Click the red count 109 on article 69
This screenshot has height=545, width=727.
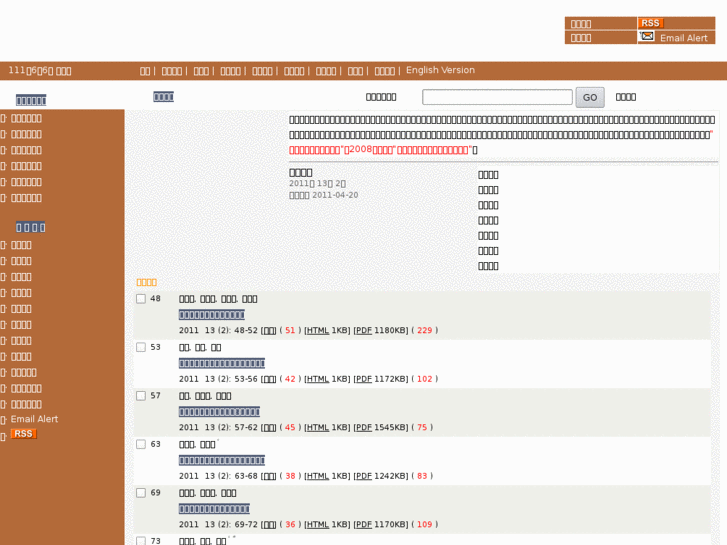tap(424, 524)
